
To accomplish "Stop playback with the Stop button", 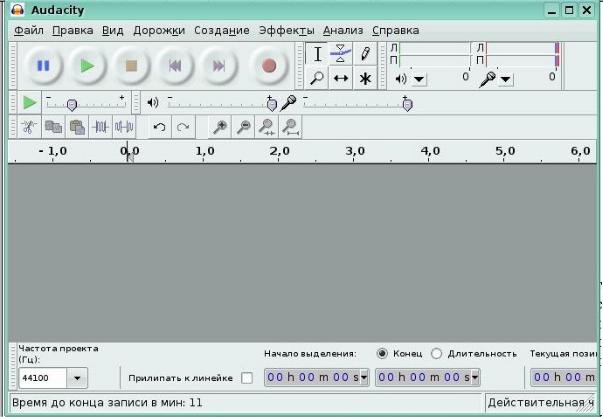I will 132,66.
